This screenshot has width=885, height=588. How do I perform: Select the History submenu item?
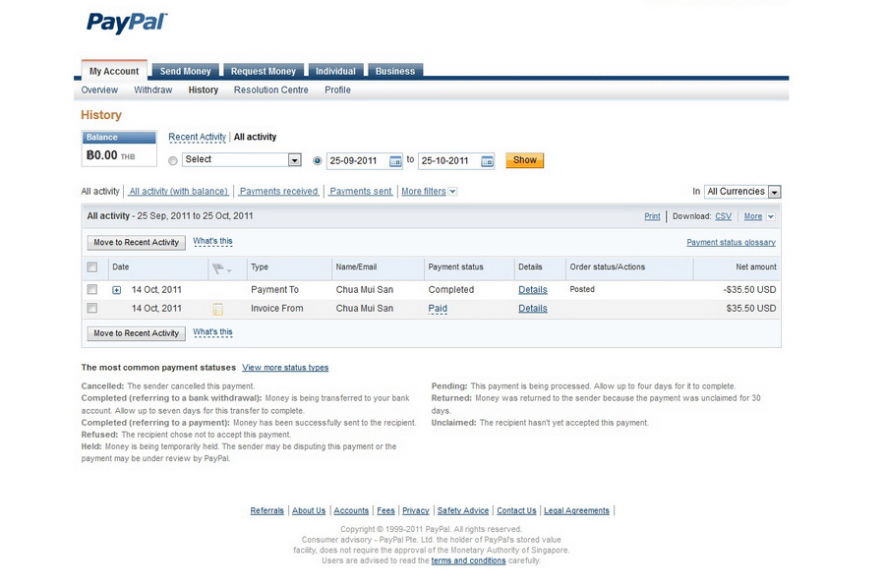pos(204,90)
